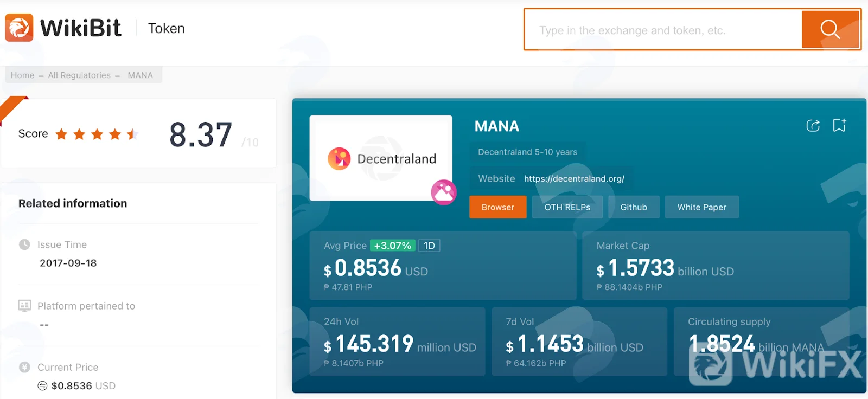Click the Decentraland logo thumbnail
The image size is (868, 399).
(381, 158)
